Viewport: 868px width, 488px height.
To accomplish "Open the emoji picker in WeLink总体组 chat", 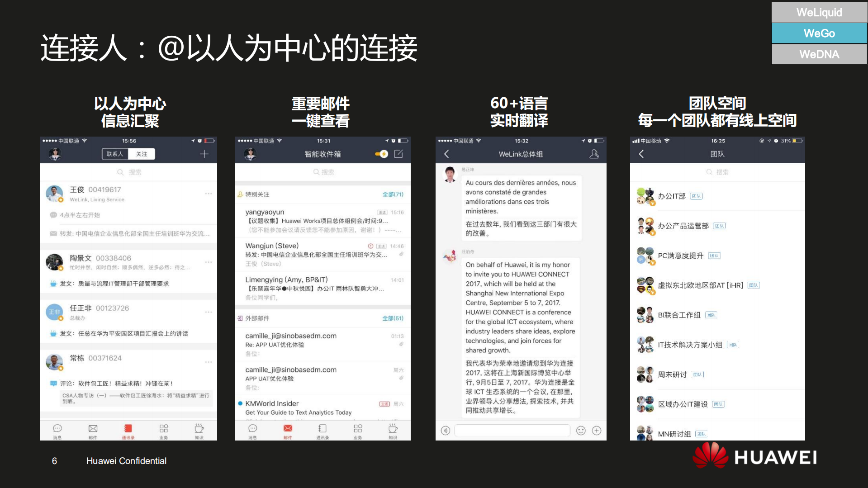I will click(x=581, y=431).
